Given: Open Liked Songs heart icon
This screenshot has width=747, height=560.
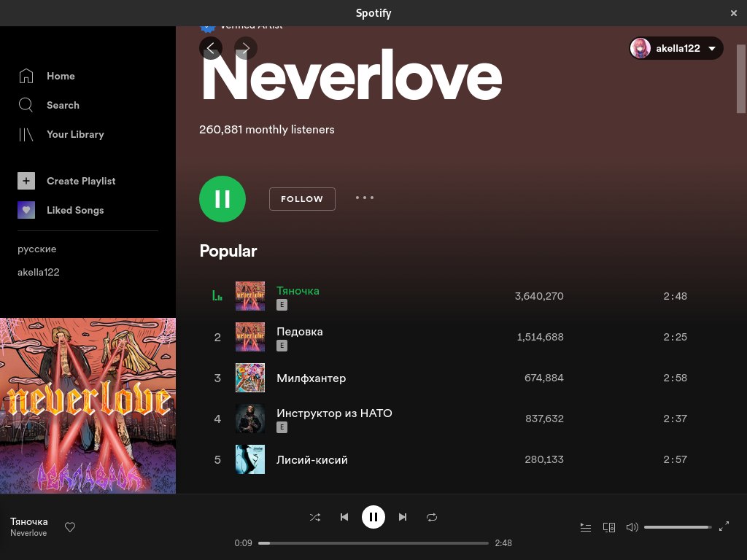Looking at the screenshot, I should (x=26, y=210).
